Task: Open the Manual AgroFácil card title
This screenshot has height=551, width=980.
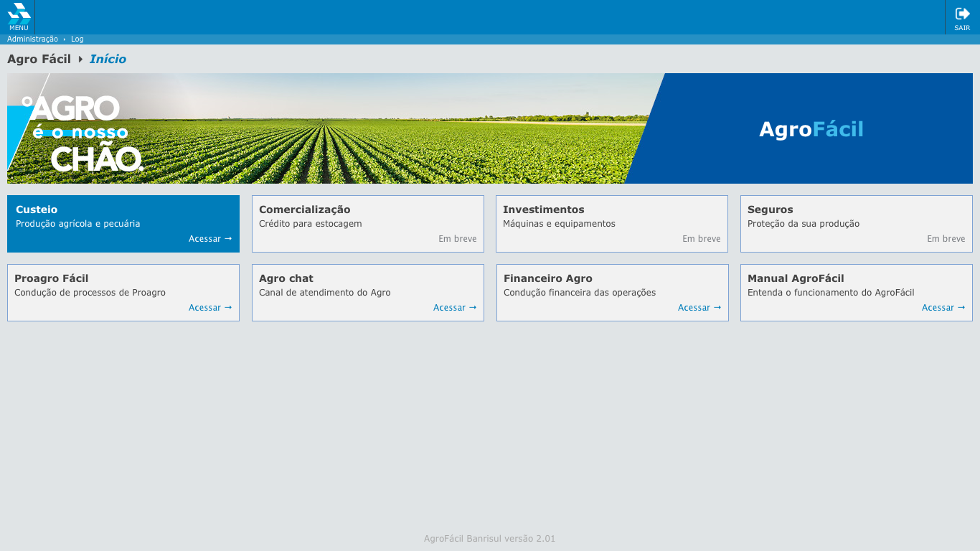Action: 796,278
